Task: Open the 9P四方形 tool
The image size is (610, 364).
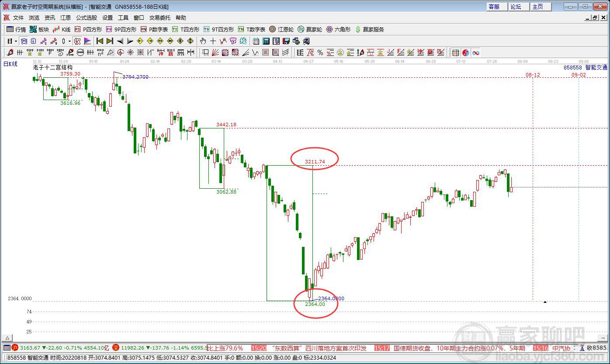Action: click(x=121, y=29)
